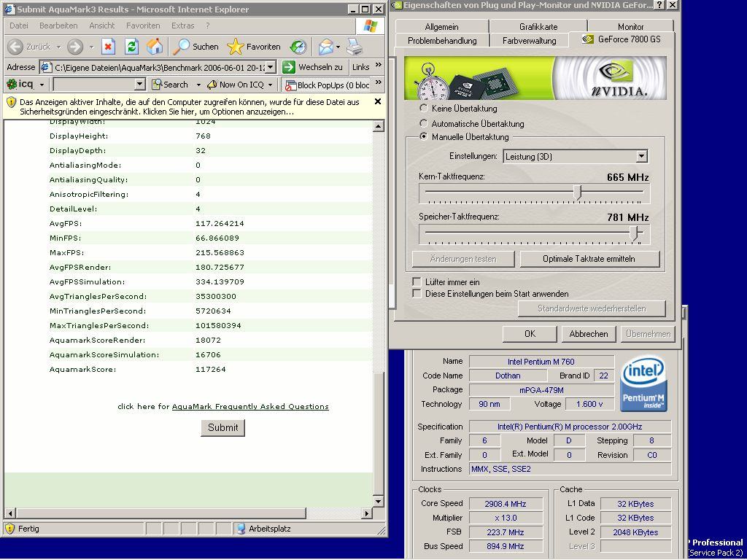Click the printer icon in IE toolbar
This screenshot has width=747, height=560.
[x=355, y=47]
